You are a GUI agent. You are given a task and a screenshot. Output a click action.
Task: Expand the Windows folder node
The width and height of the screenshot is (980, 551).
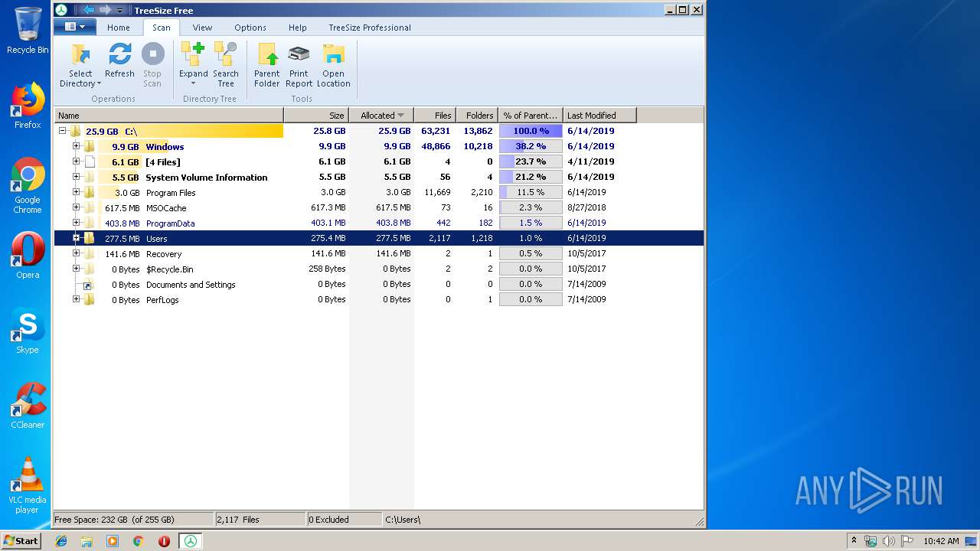pyautogui.click(x=76, y=146)
